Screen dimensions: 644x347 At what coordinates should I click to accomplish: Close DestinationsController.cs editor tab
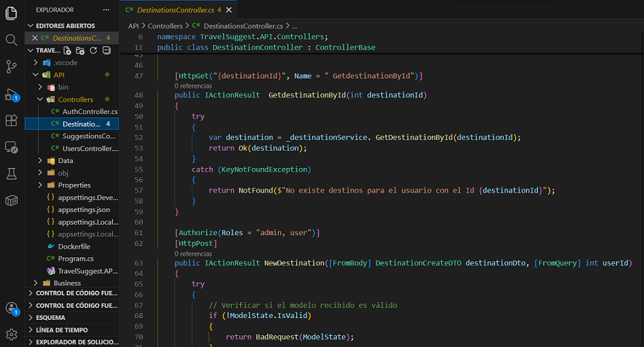click(x=229, y=10)
